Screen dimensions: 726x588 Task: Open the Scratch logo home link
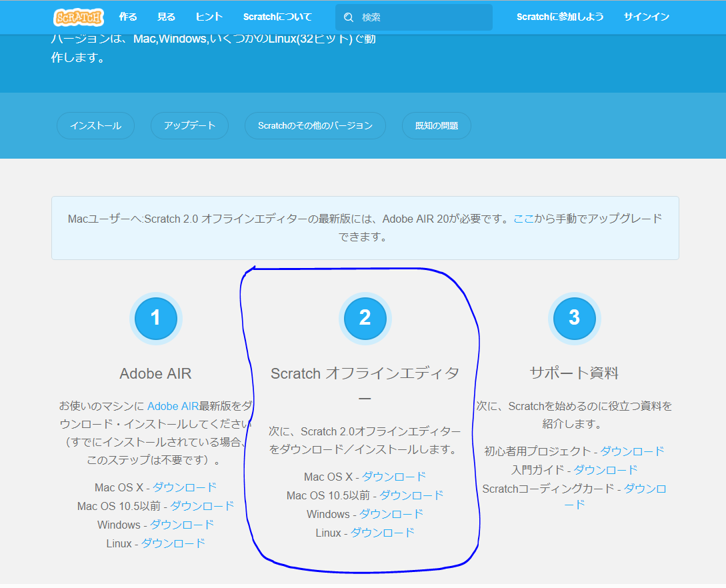(78, 17)
